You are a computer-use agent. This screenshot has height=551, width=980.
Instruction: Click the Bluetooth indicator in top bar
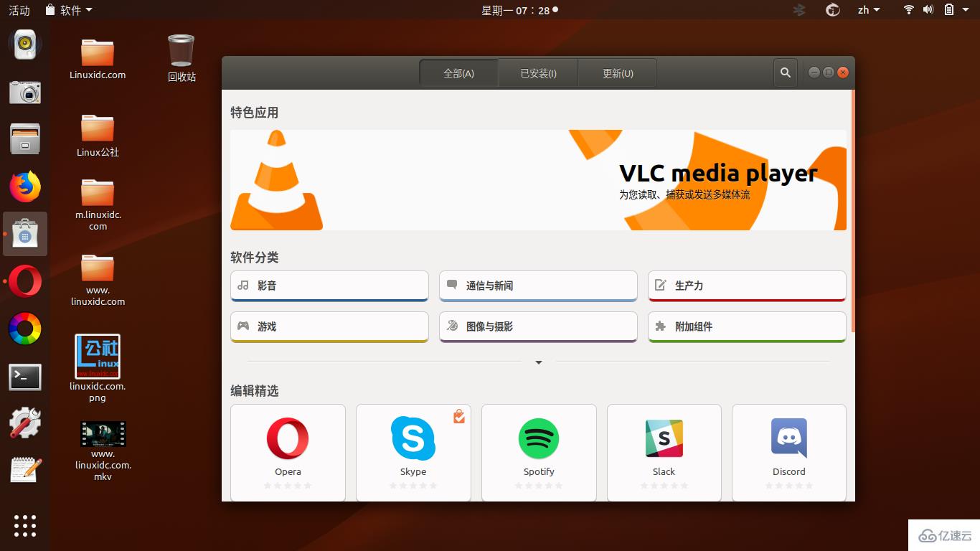tap(799, 9)
